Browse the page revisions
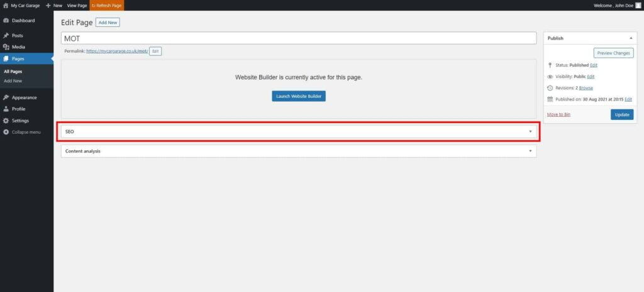 tap(586, 88)
